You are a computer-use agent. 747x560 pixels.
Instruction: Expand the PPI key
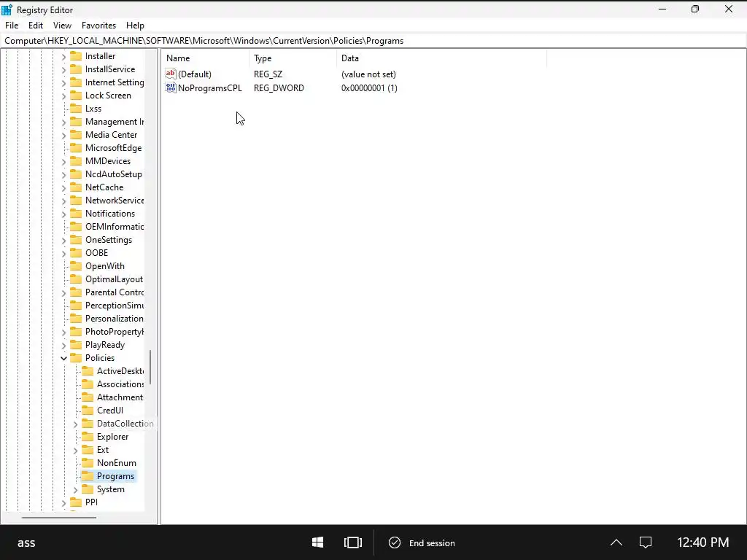(64, 503)
